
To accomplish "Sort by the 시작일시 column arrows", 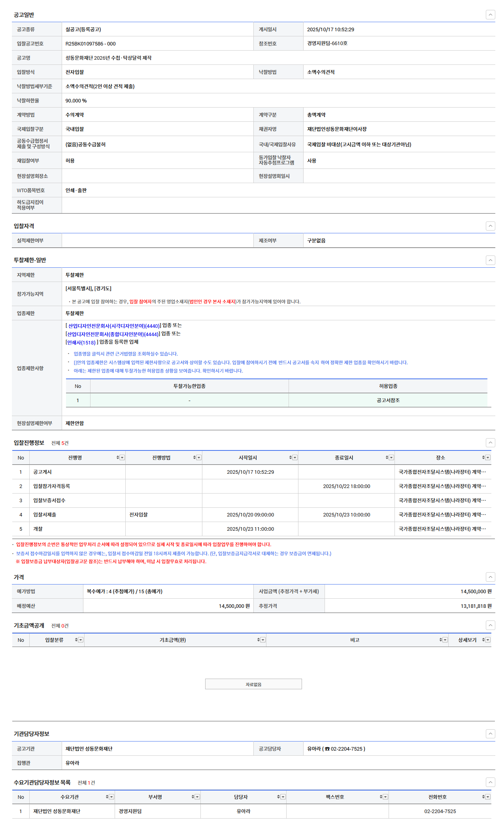I will tap(291, 458).
